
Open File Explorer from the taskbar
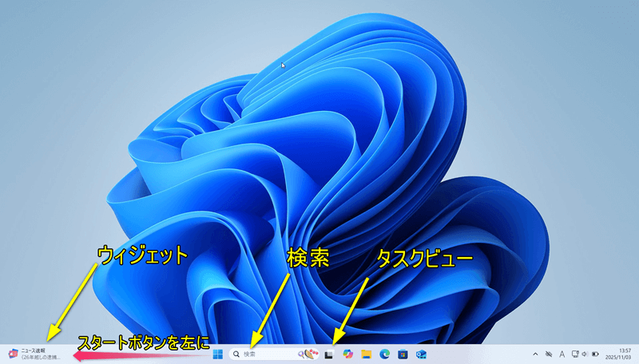pyautogui.click(x=366, y=354)
